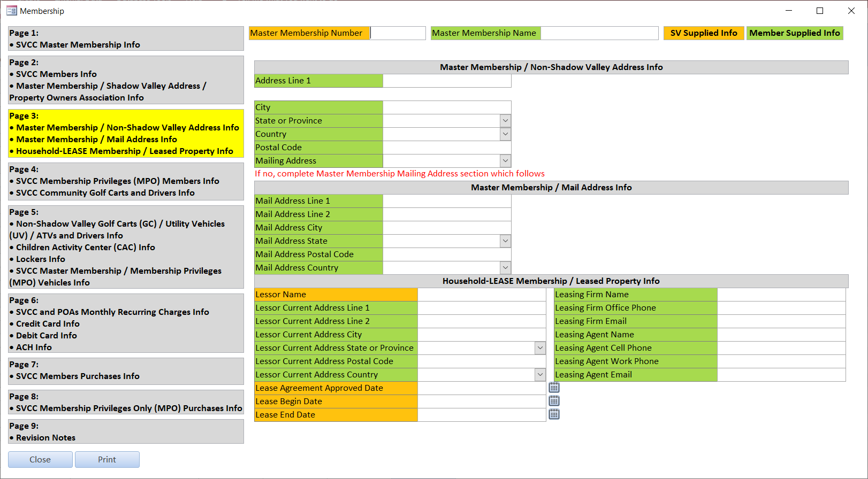Minimize the Membership window

pyautogui.click(x=789, y=11)
